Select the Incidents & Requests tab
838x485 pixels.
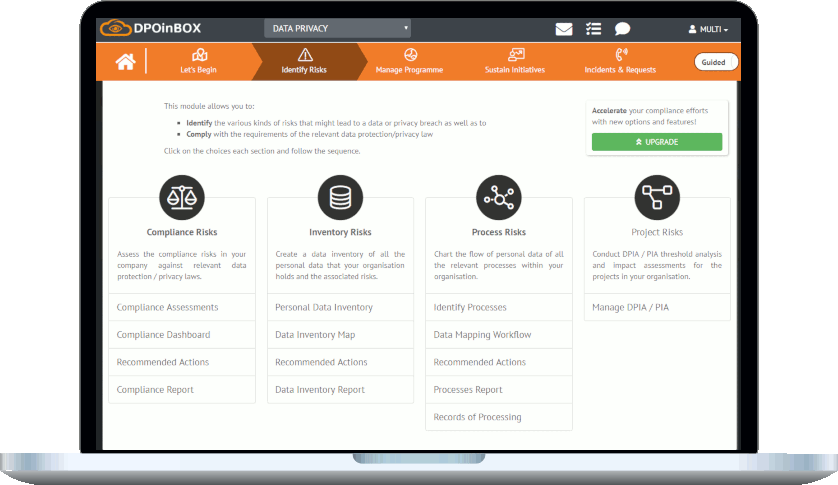pyautogui.click(x=621, y=61)
